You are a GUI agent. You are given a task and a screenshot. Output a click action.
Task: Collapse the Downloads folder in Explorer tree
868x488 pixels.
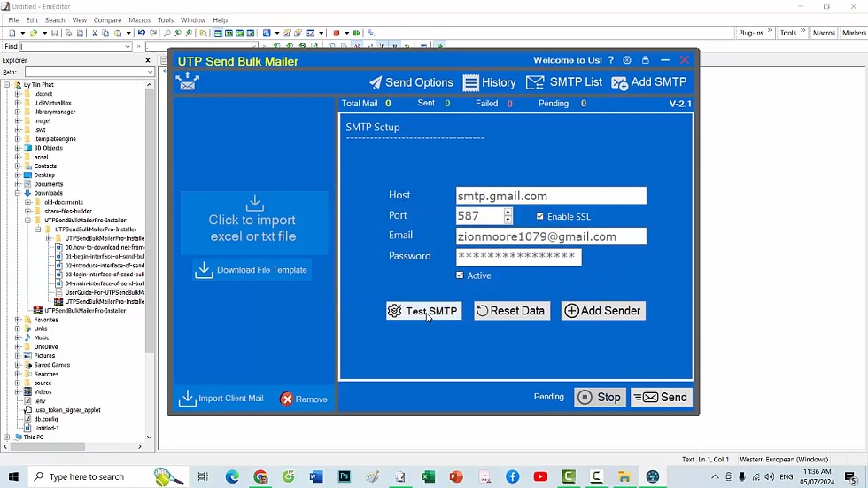[x=18, y=193]
